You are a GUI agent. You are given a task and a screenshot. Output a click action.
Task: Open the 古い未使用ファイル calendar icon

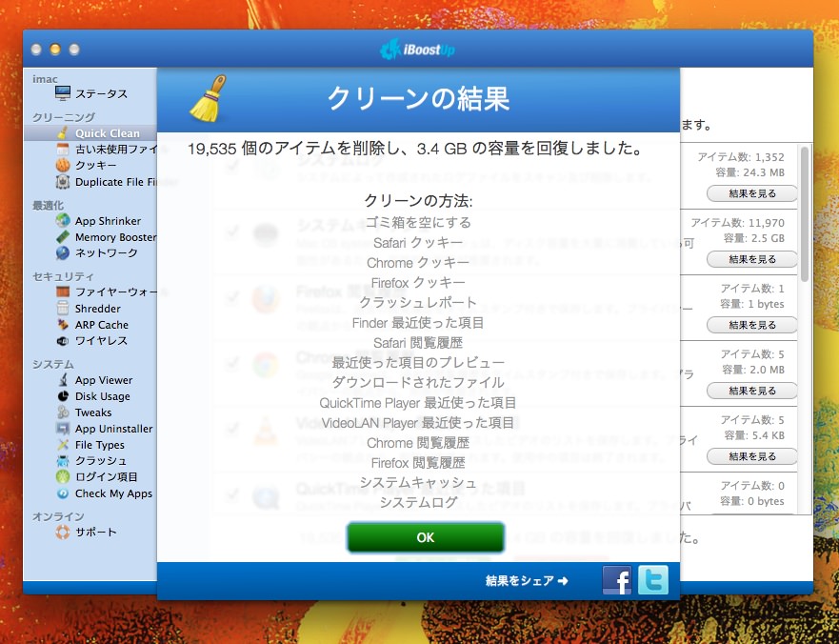point(63,150)
